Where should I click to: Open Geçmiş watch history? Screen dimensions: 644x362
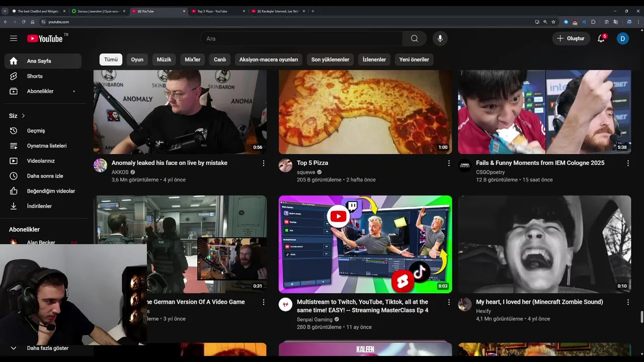(x=43, y=131)
